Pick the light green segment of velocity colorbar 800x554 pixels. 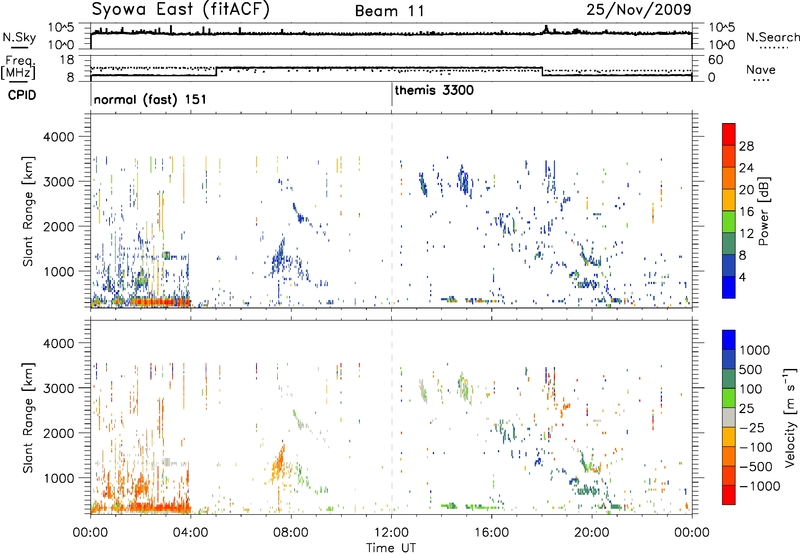point(729,398)
